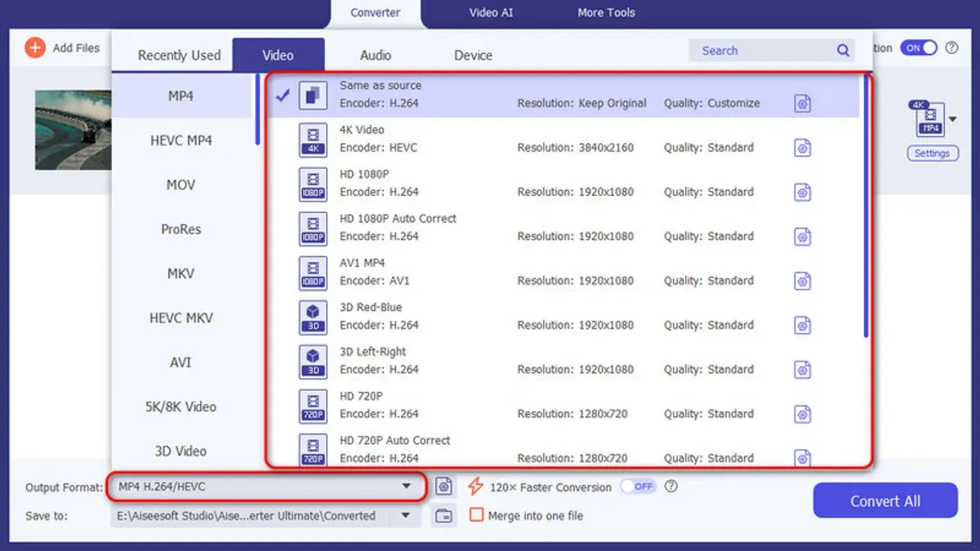This screenshot has height=551, width=980.
Task: Switch to the Converter tab
Action: (376, 13)
